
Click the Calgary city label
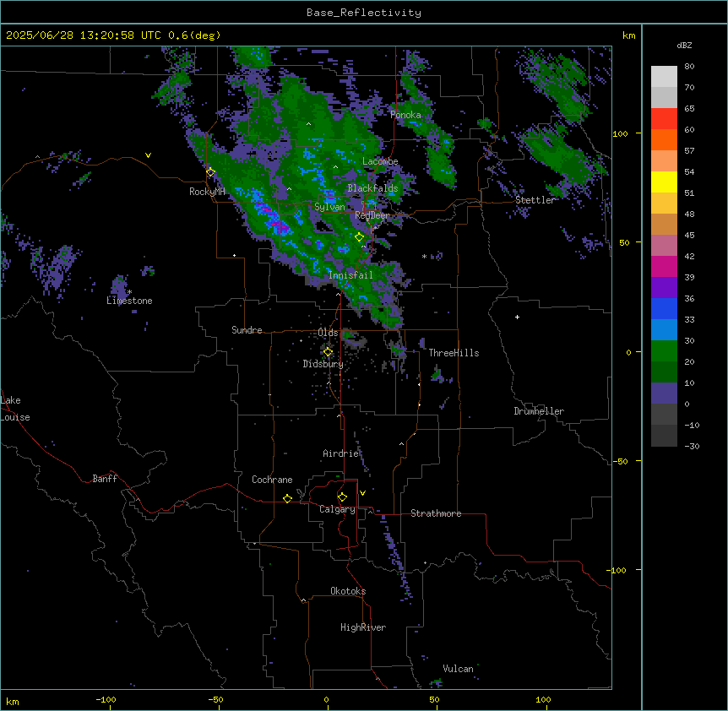[338, 509]
